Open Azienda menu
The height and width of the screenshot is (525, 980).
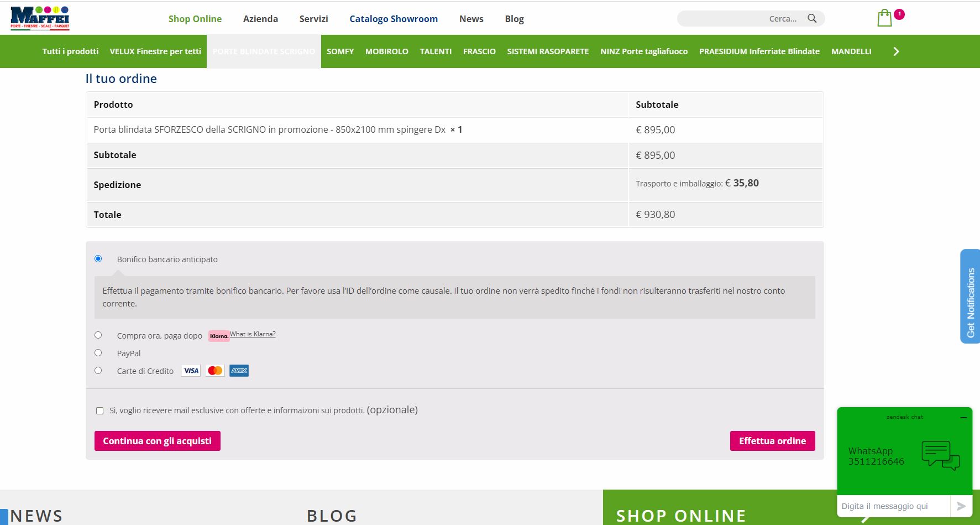click(260, 19)
